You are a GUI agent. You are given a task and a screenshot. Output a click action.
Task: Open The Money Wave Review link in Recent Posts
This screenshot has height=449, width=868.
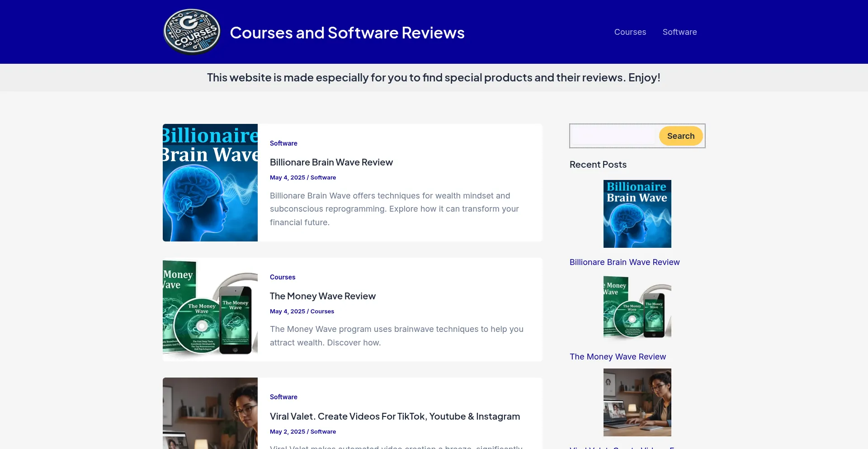pos(618,357)
